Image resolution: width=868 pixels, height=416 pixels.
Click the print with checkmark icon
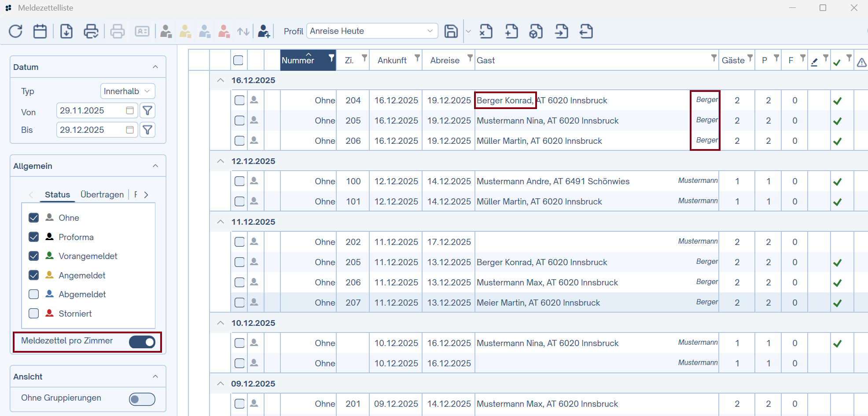[x=91, y=31]
